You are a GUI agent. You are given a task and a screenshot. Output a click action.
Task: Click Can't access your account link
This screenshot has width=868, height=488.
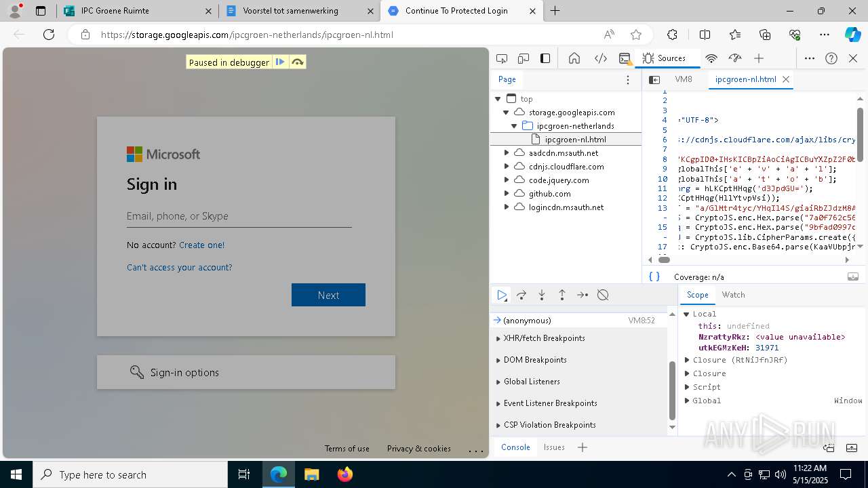coord(180,268)
